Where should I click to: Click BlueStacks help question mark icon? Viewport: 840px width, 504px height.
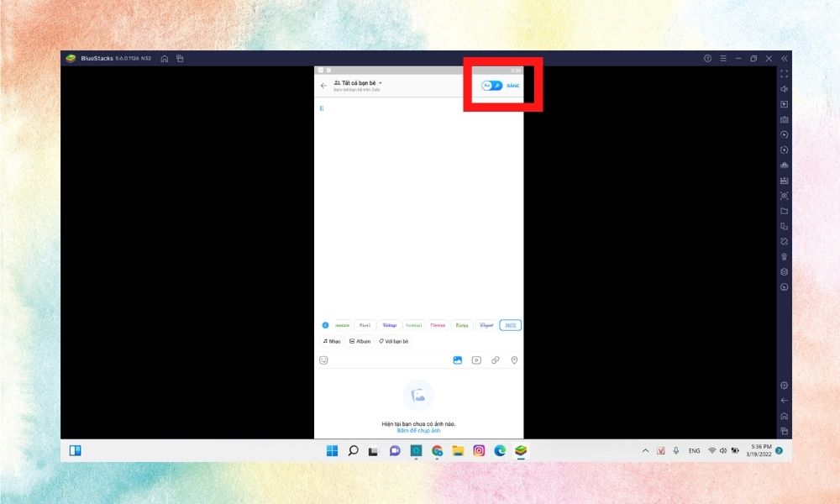tap(707, 59)
